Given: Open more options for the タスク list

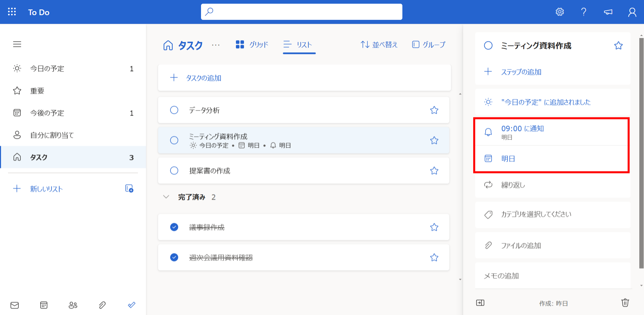Looking at the screenshot, I should (x=216, y=45).
